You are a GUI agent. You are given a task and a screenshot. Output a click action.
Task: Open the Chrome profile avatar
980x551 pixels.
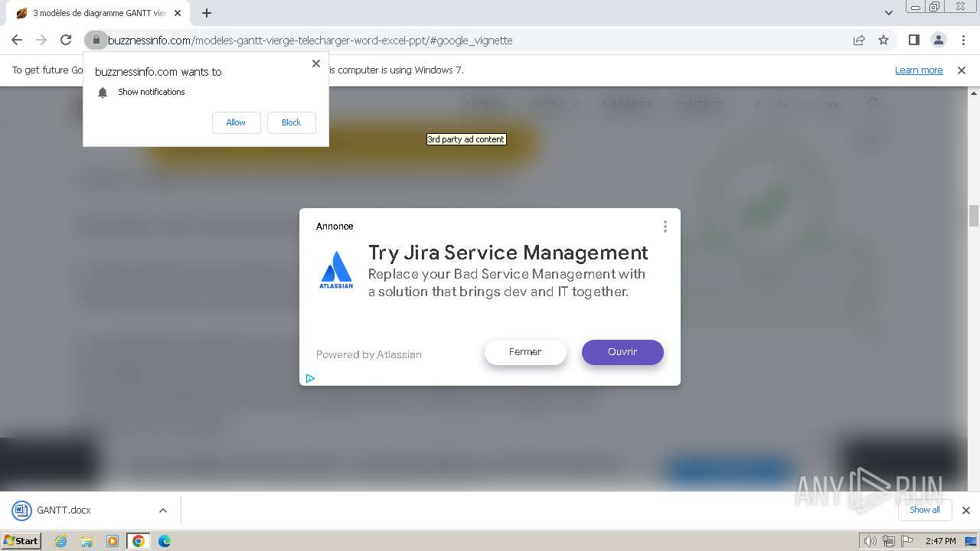tap(939, 40)
